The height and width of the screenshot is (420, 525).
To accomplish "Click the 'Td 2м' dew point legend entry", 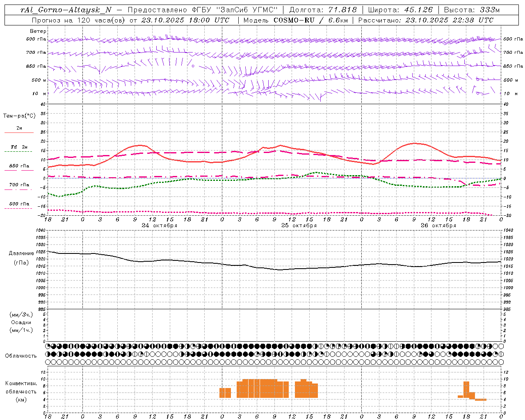I will coord(19,147).
